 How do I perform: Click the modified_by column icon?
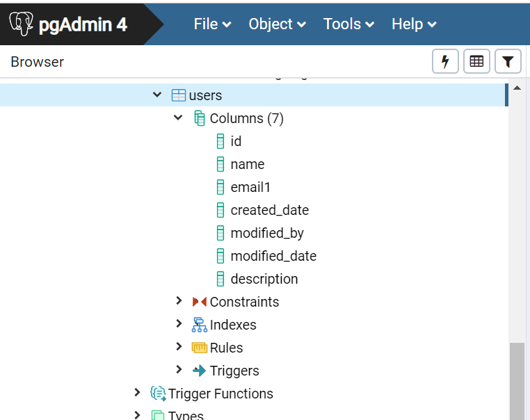(220, 233)
